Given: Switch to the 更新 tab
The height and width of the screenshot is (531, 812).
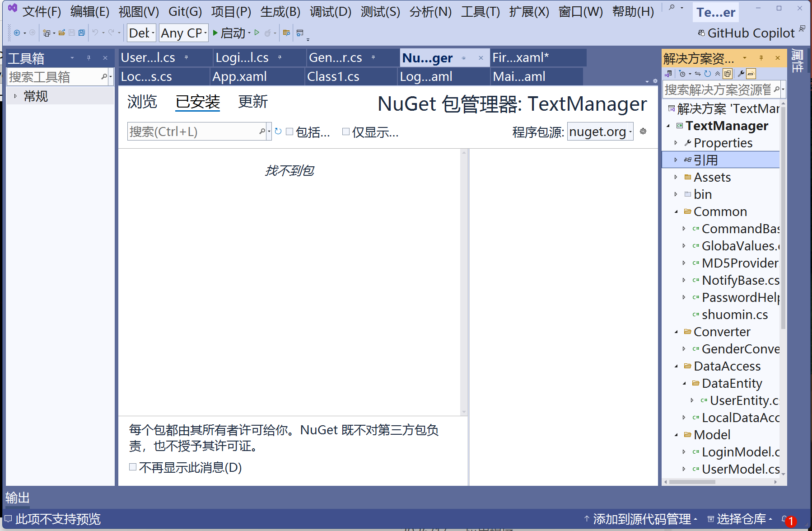Looking at the screenshot, I should (252, 102).
